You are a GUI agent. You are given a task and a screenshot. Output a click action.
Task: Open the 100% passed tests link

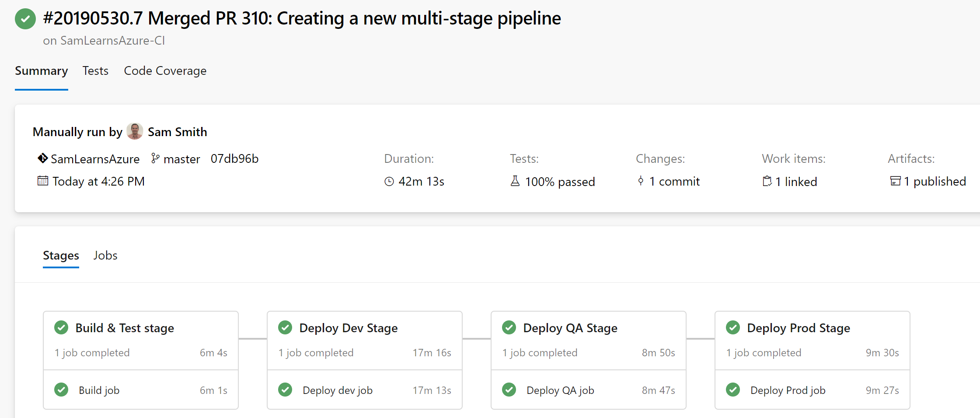[x=560, y=182]
